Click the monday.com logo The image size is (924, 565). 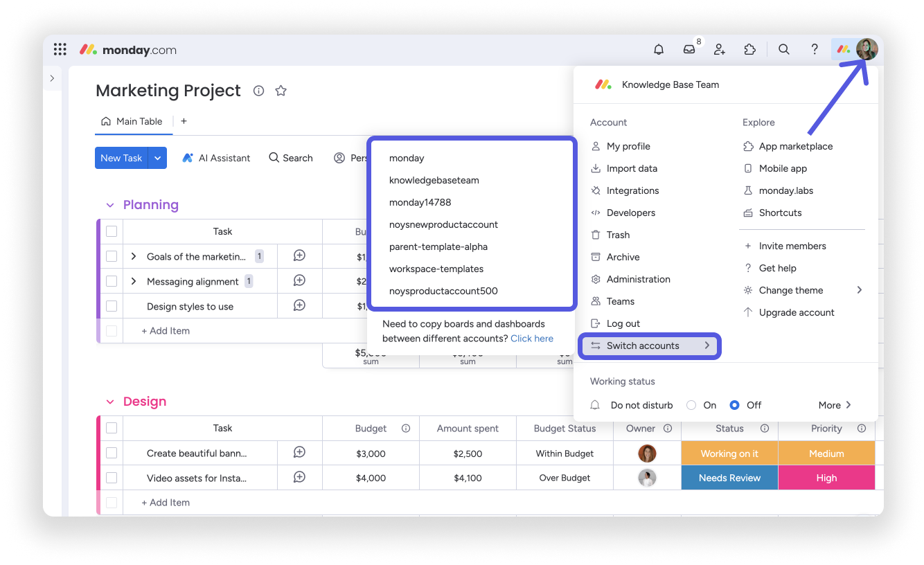click(128, 50)
